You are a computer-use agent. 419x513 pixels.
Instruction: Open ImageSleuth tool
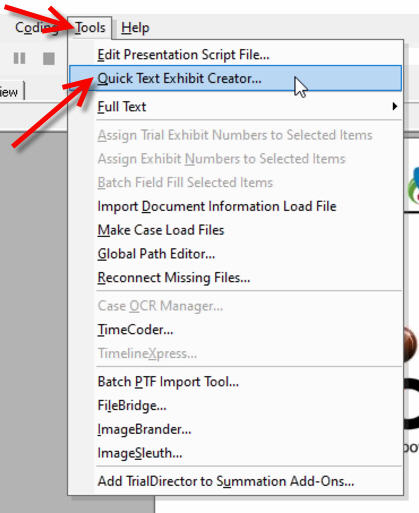tap(235, 453)
